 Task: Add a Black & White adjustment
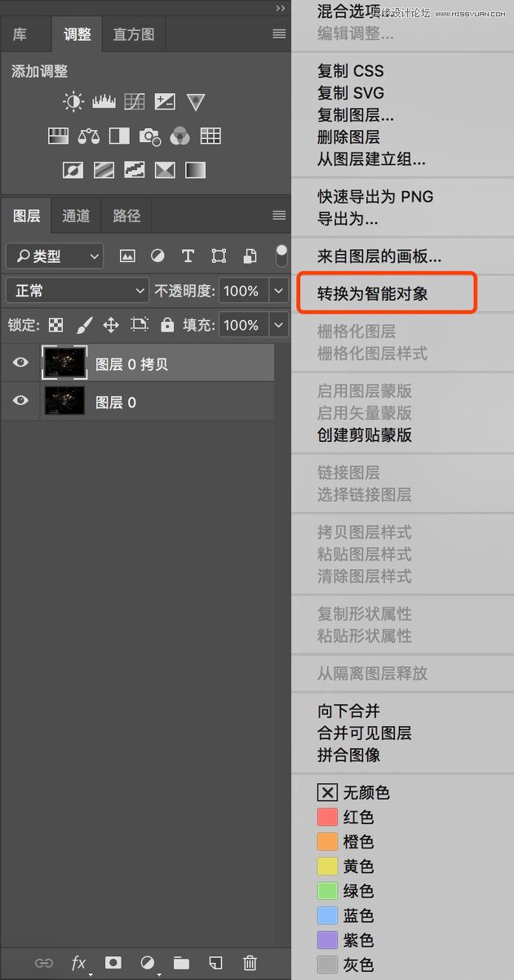119,136
